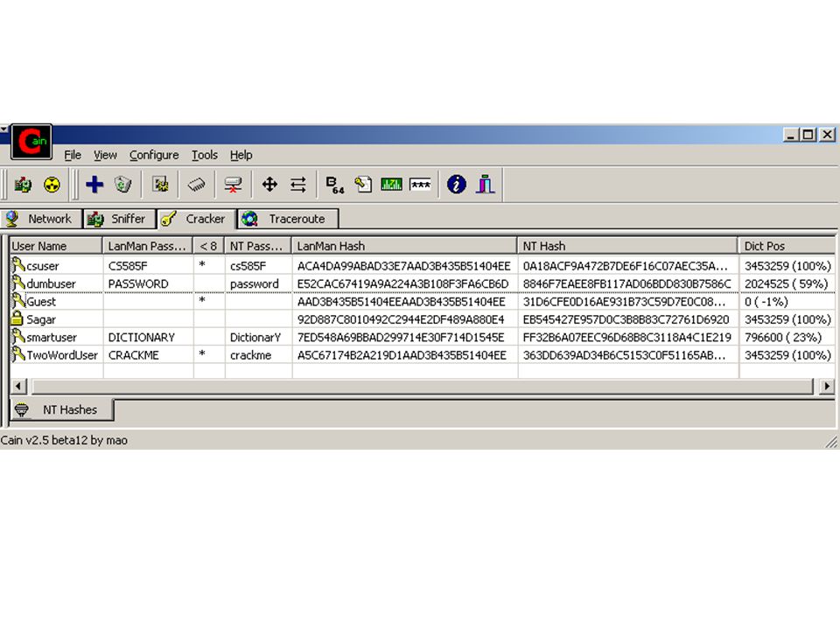Click the opposing horizontal arrows icon
Image resolution: width=840 pixels, height=630 pixels.
298,185
